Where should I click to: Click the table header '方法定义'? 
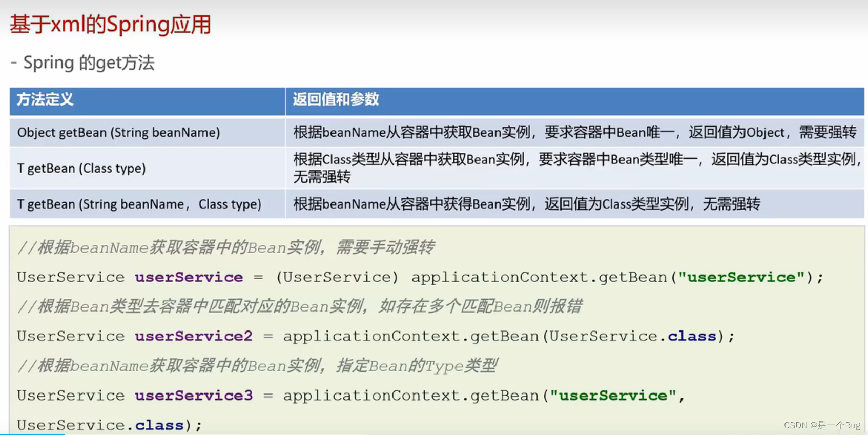(45, 99)
